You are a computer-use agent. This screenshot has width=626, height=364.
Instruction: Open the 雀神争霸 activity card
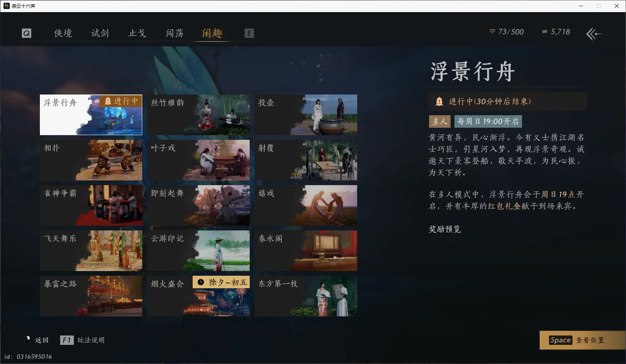coord(91,205)
